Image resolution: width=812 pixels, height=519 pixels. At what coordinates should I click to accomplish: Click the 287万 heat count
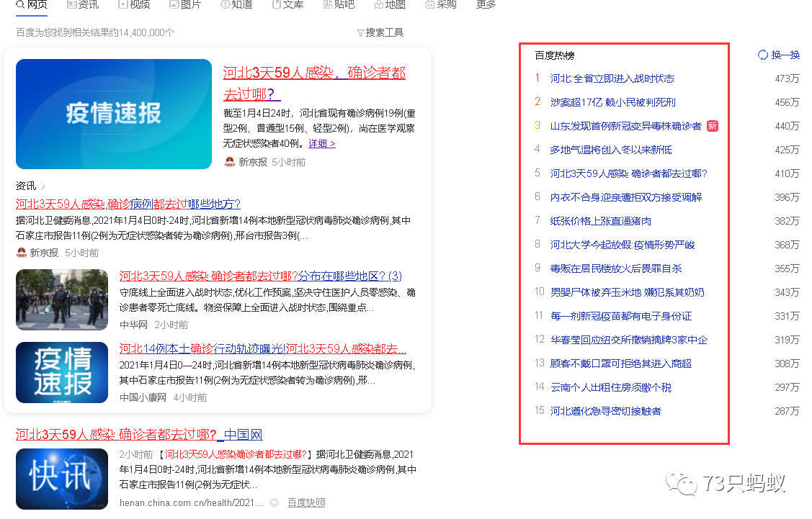[787, 411]
